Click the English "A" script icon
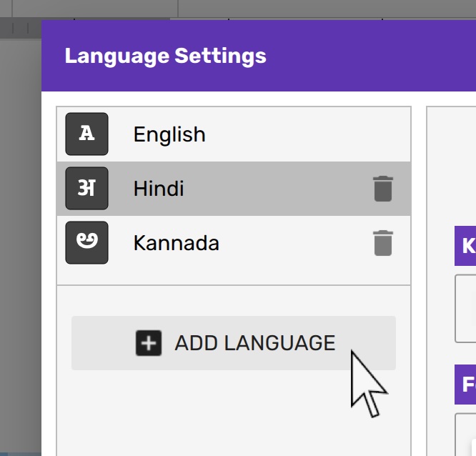The image size is (476, 456). tap(86, 134)
